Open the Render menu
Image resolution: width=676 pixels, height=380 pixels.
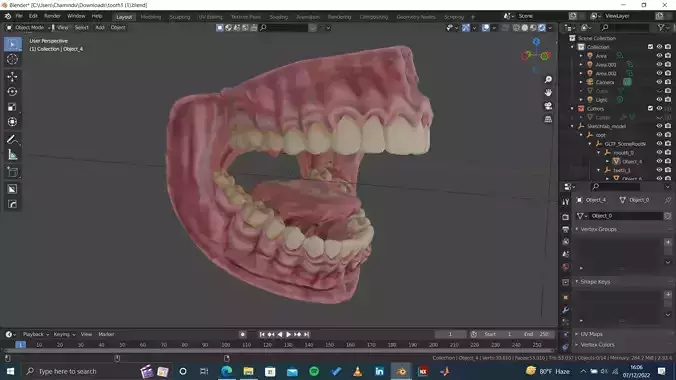[x=52, y=16]
